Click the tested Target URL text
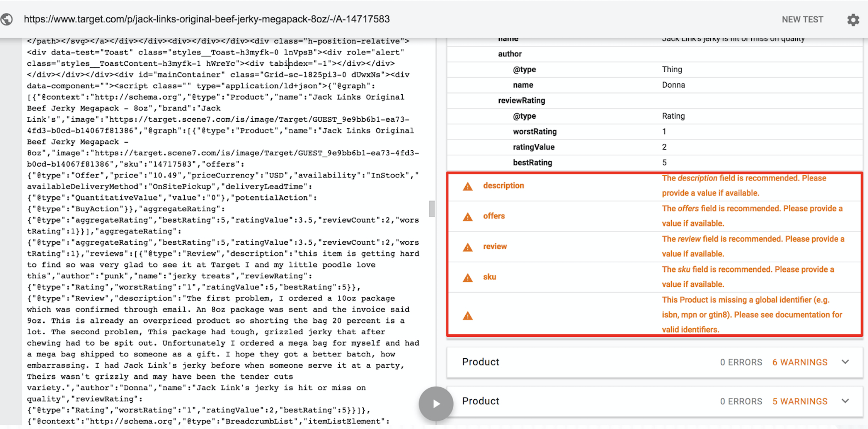Image resolution: width=868 pixels, height=429 pixels. coord(207,19)
